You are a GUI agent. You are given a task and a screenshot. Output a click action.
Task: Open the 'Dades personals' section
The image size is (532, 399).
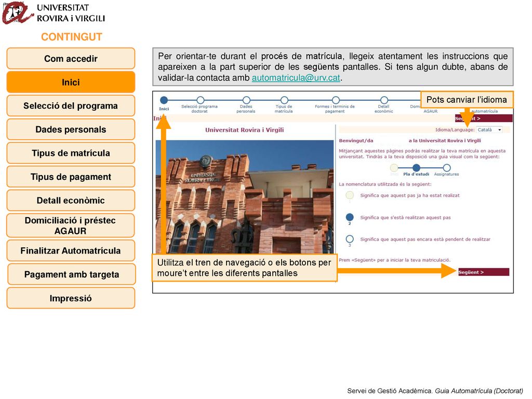(71, 129)
